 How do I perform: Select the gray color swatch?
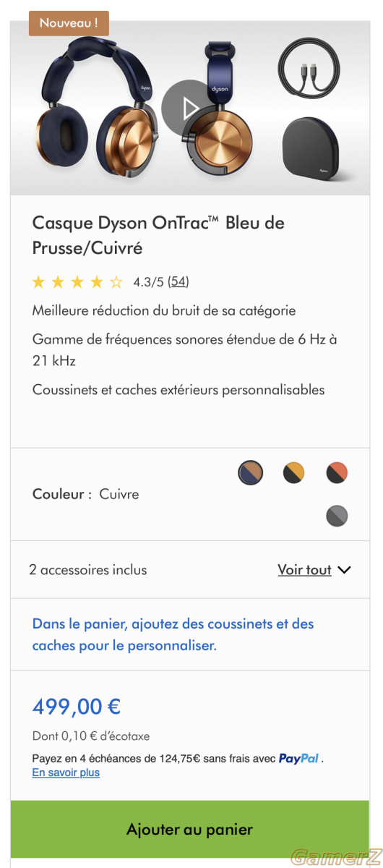(x=337, y=516)
